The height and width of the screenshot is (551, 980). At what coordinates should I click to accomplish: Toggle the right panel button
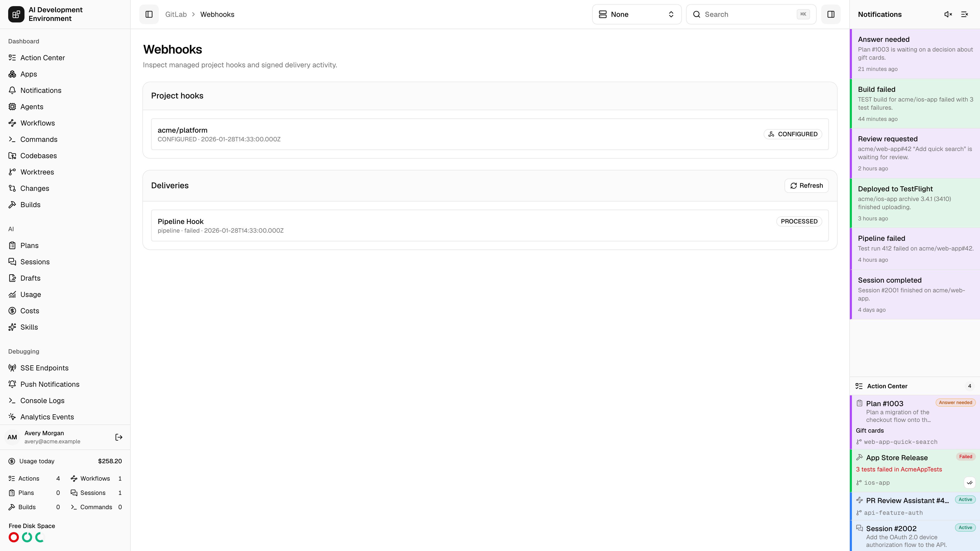[831, 15]
